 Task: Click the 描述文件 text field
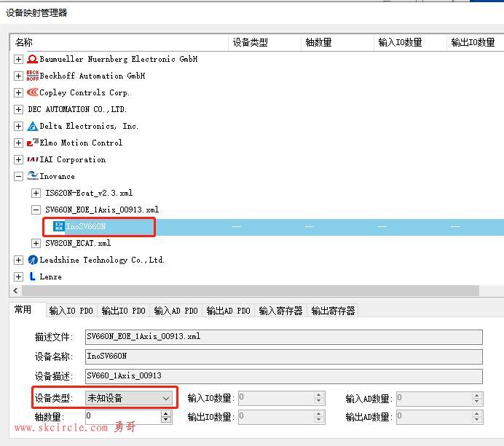click(284, 337)
